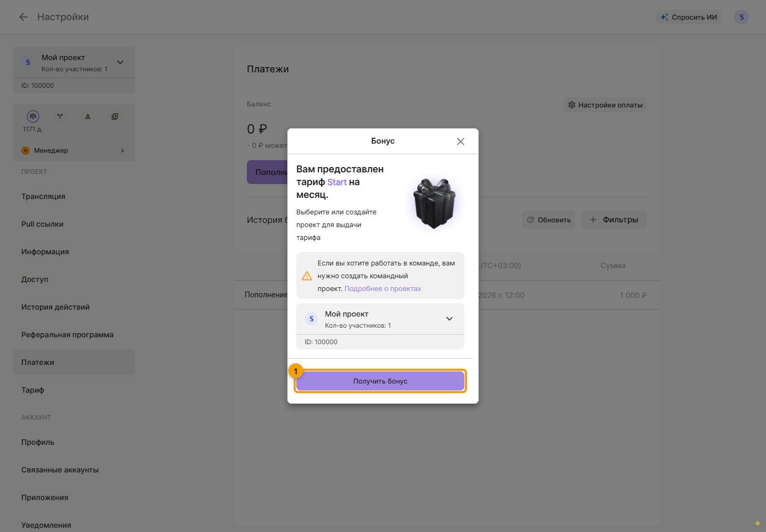
Task: Click the Менеджер orange avatar icon
Action: tap(26, 151)
